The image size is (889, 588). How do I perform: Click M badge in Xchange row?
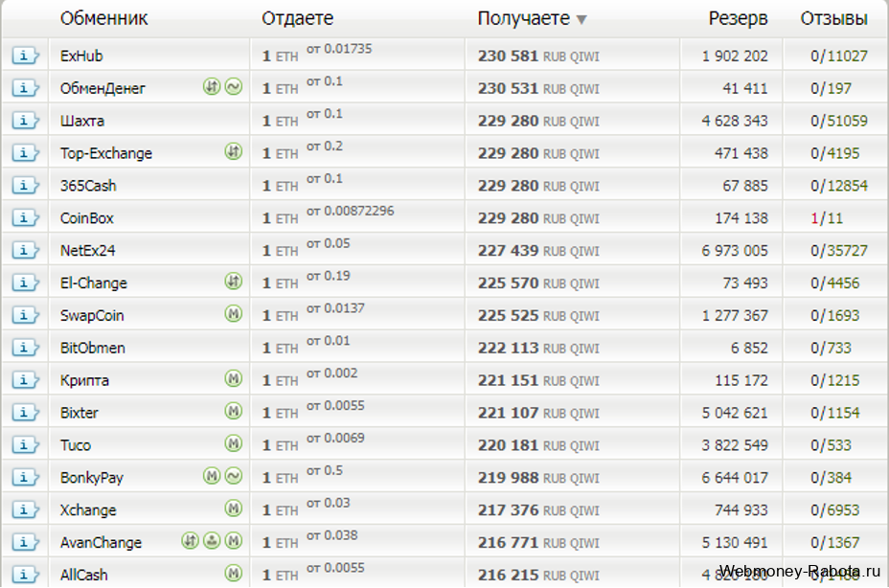click(234, 509)
